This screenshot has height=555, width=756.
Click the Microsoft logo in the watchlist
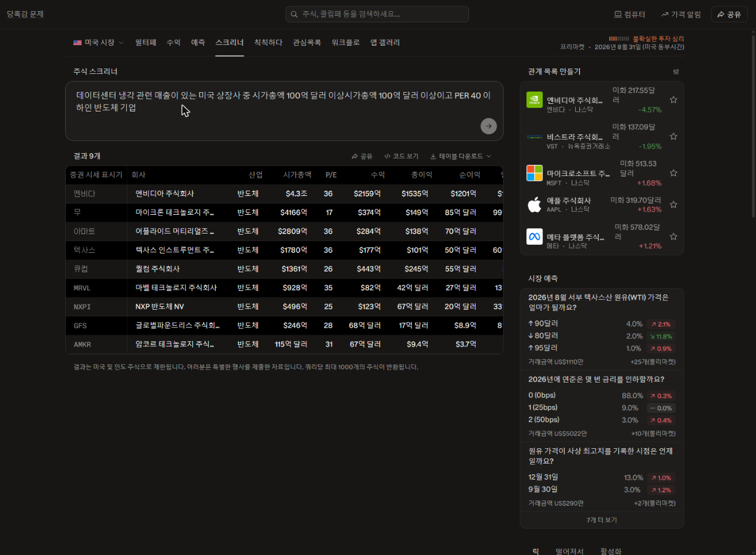point(535,173)
